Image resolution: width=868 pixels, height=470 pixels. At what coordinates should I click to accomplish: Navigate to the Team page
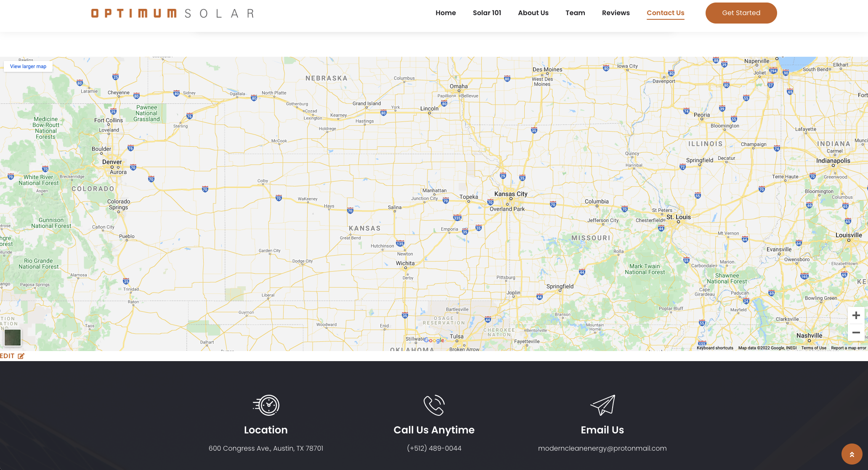[575, 13]
